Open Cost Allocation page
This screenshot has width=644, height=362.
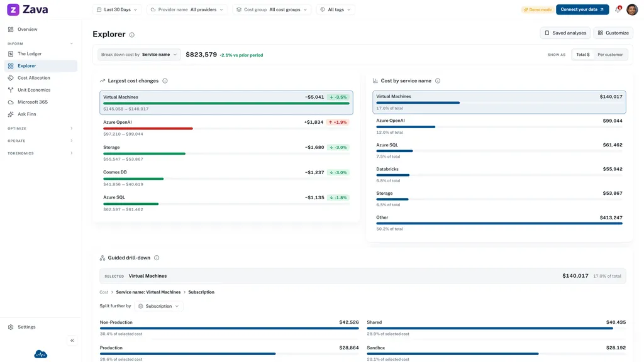coord(41,78)
